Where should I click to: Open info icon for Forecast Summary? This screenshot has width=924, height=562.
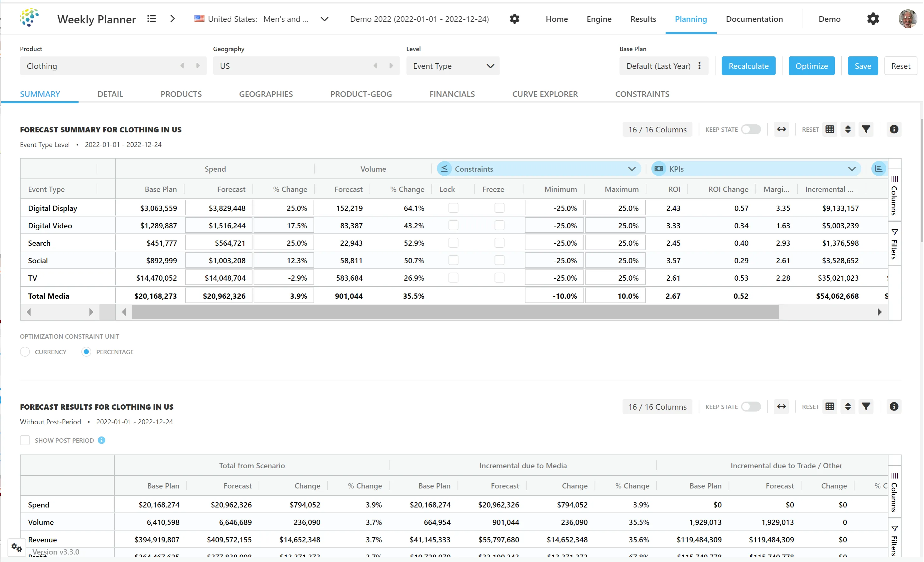coord(894,129)
